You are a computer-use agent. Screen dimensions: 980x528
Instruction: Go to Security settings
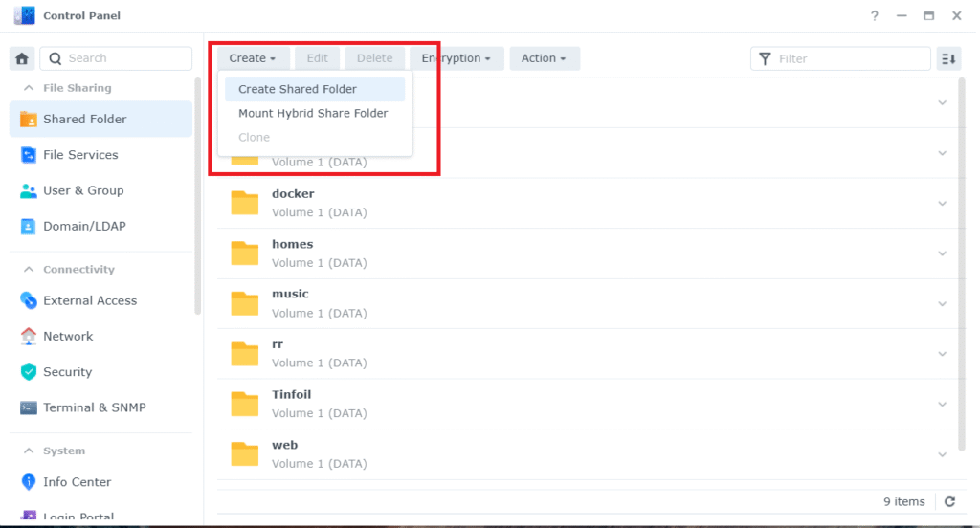coord(67,372)
